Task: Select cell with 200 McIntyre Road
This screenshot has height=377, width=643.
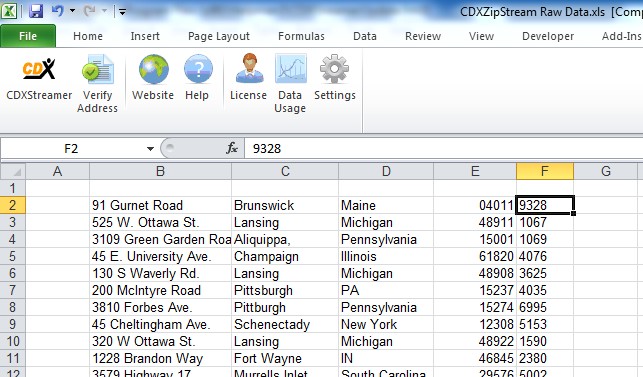Action: tap(160, 290)
